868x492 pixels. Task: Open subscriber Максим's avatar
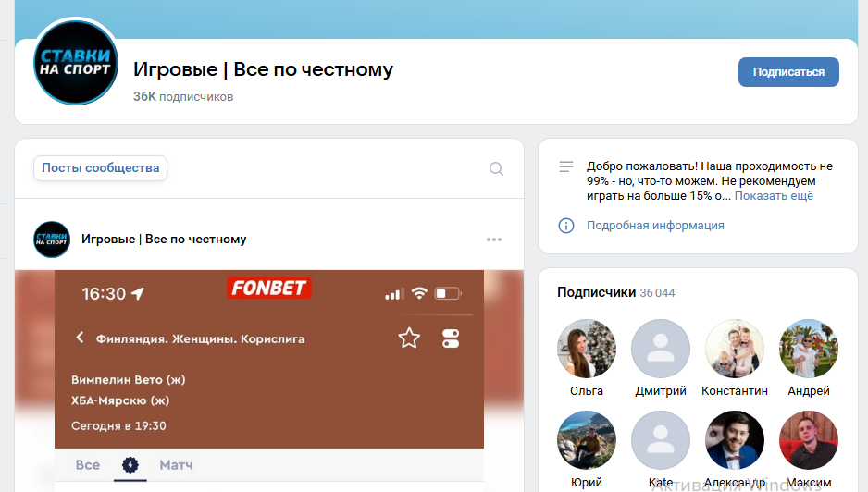click(809, 440)
